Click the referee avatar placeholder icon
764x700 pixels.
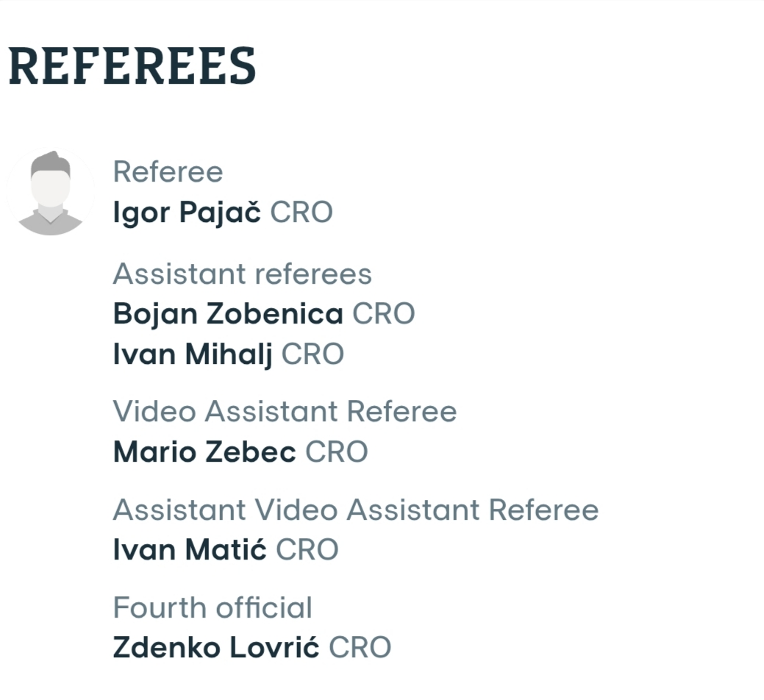(x=50, y=193)
